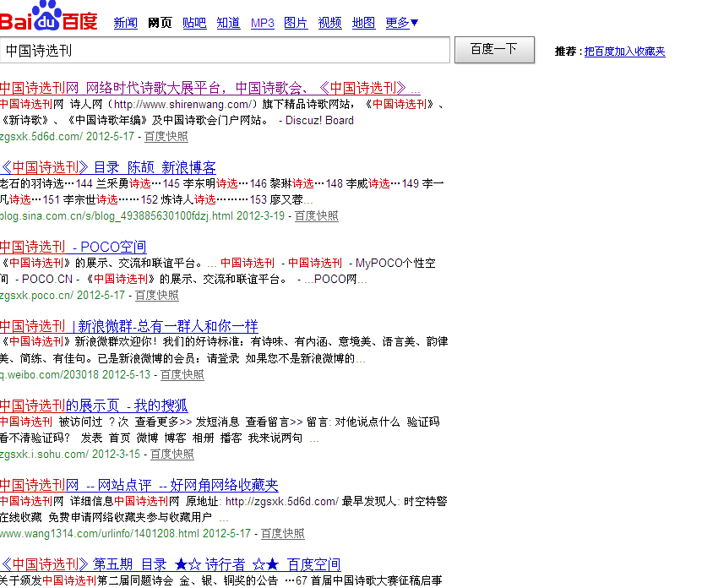Open 百度快照 for zgsxk.5d6d.com result
The image size is (702, 588).
166,136
